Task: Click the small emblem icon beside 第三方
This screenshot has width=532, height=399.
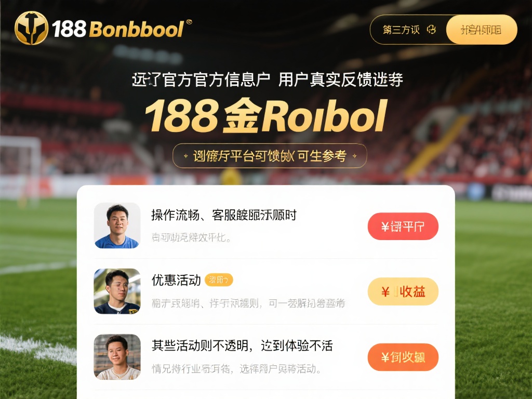Action: 431,30
